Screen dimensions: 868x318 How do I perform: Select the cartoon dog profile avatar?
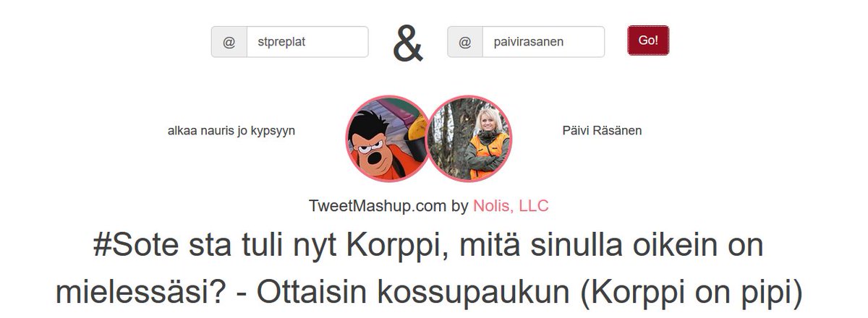388,139
